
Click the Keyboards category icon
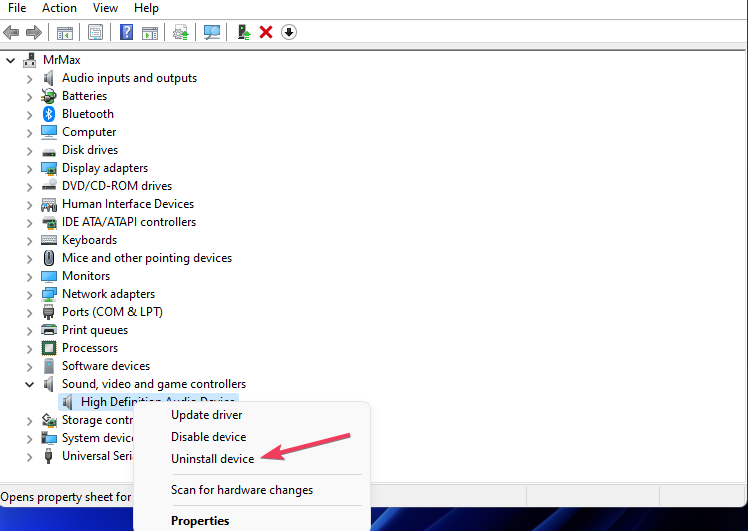49,240
